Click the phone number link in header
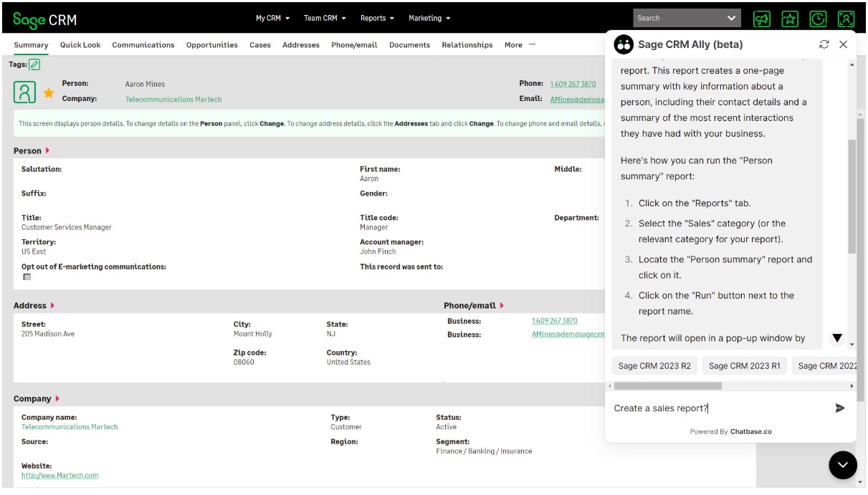This screenshot has width=868, height=495. point(573,85)
